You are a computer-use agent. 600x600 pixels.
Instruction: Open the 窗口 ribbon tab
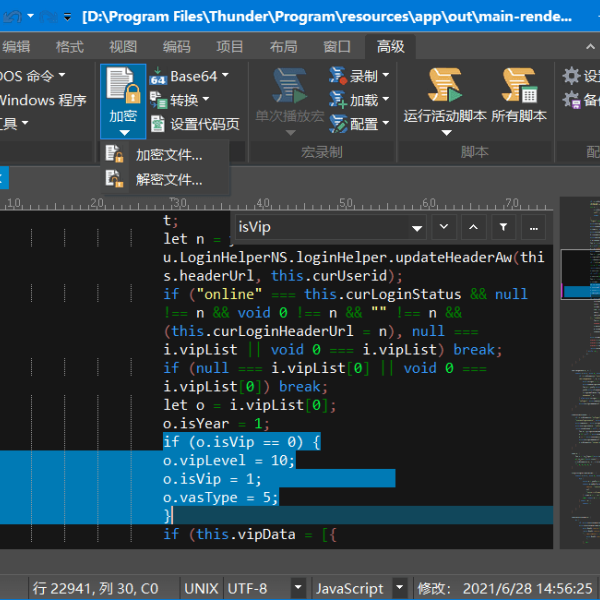[x=337, y=47]
